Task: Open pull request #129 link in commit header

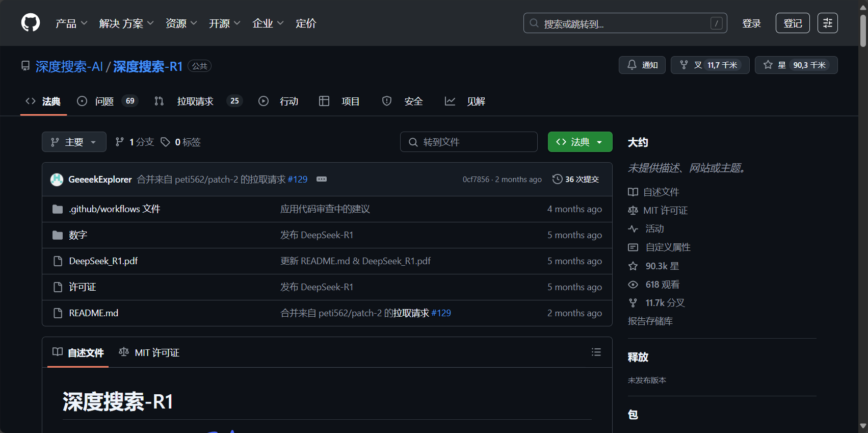Action: coord(298,180)
